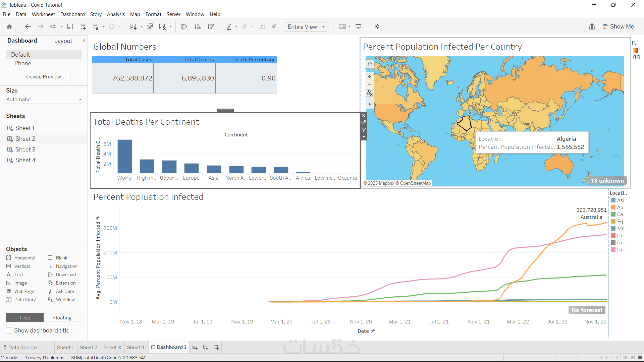644x362 pixels.
Task: Click the Device Preview button
Action: click(44, 77)
